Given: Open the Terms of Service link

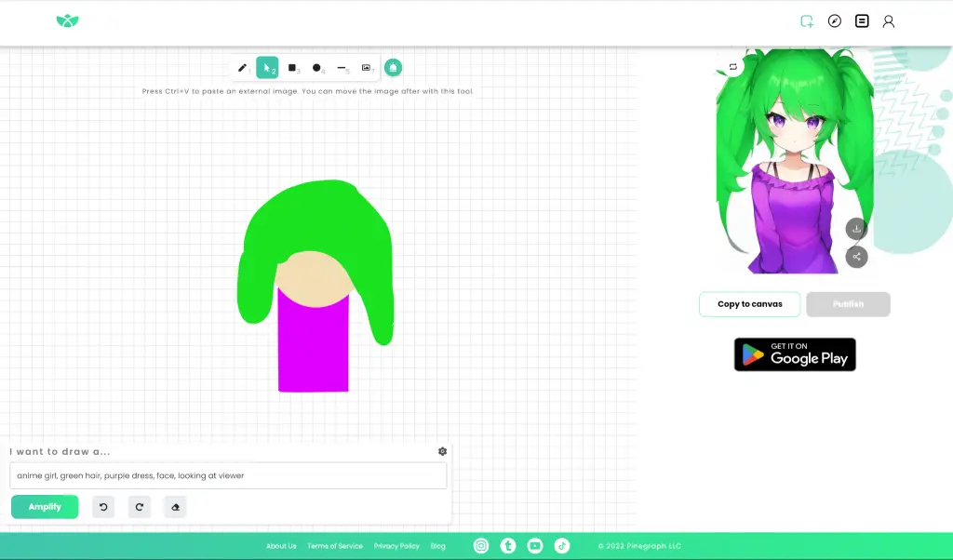Looking at the screenshot, I should [334, 546].
